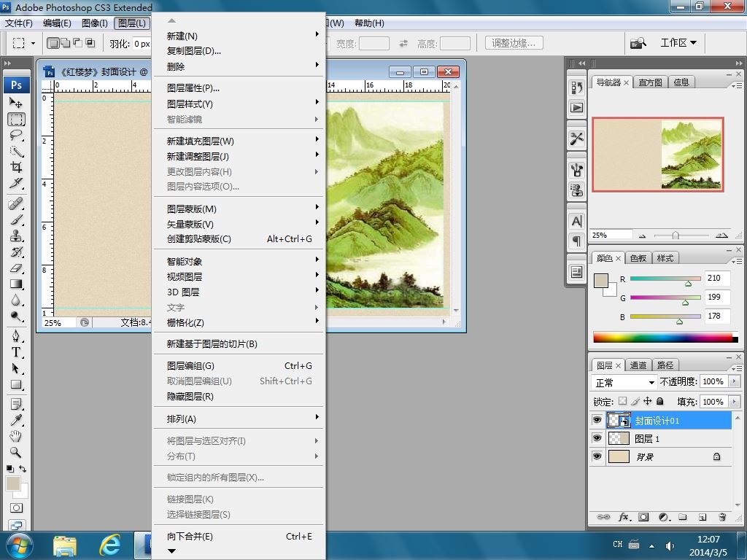747x560 pixels.
Task: Open the Paragraph panel dock icon
Action: [x=576, y=241]
